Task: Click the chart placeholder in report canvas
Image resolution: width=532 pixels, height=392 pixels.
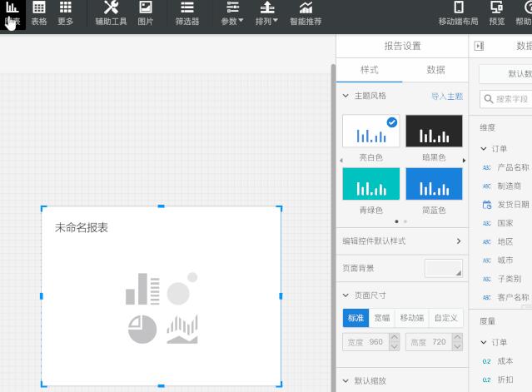Action: (162, 308)
